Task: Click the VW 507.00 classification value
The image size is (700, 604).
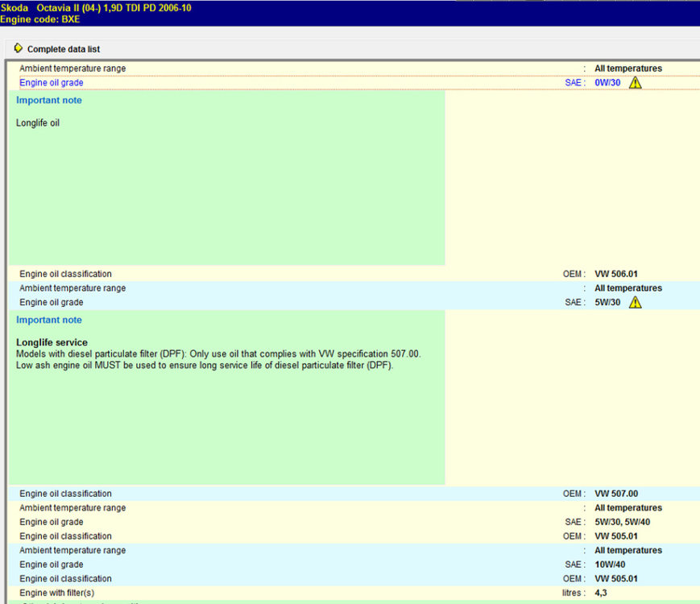Action: [x=616, y=494]
